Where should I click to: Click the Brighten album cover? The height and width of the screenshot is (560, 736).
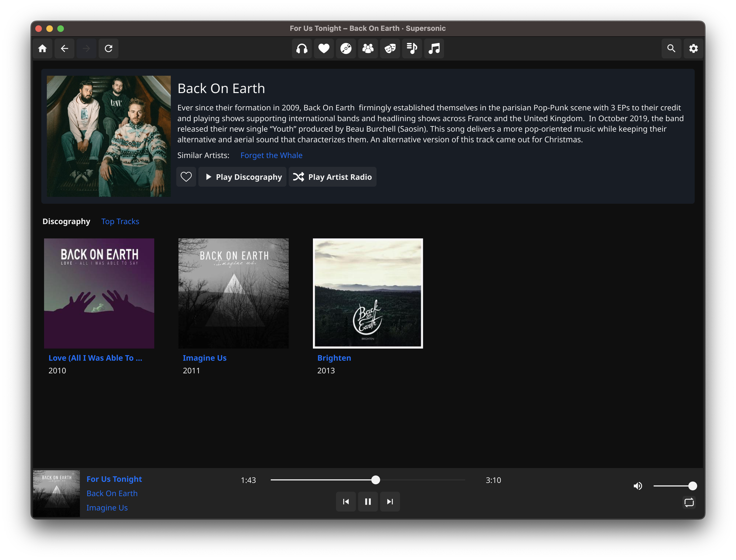(x=368, y=293)
